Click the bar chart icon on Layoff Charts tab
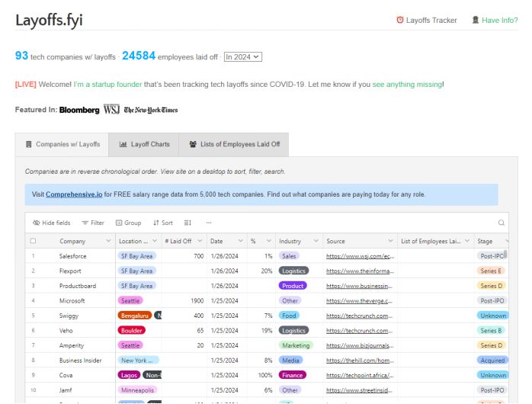The width and height of the screenshot is (532, 404). 123,144
